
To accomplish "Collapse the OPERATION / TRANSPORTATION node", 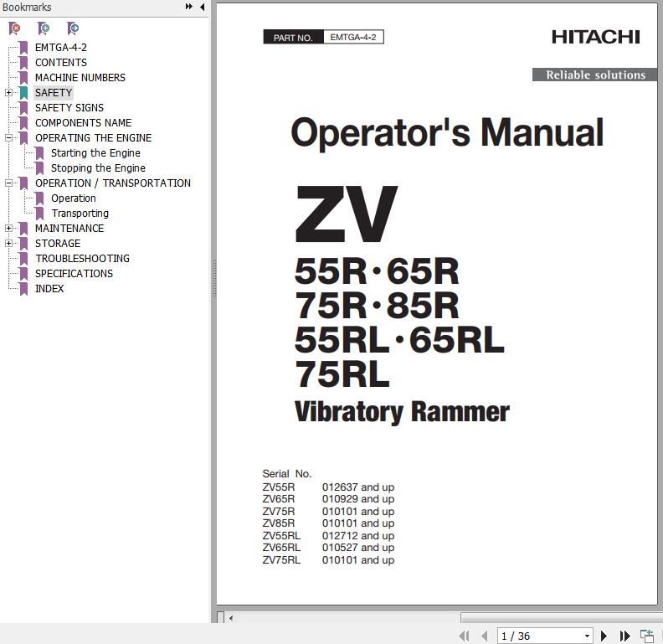I will (8, 183).
